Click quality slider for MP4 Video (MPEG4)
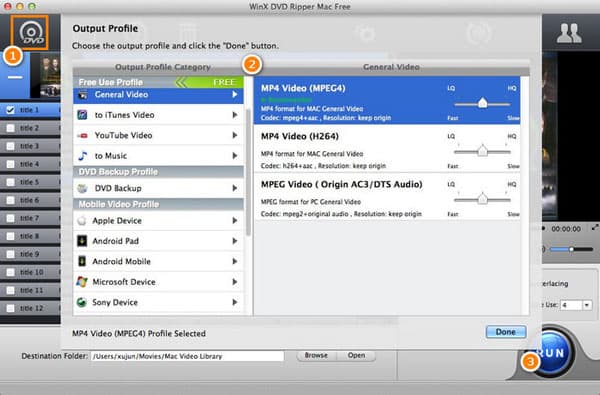600x395 pixels. (482, 104)
